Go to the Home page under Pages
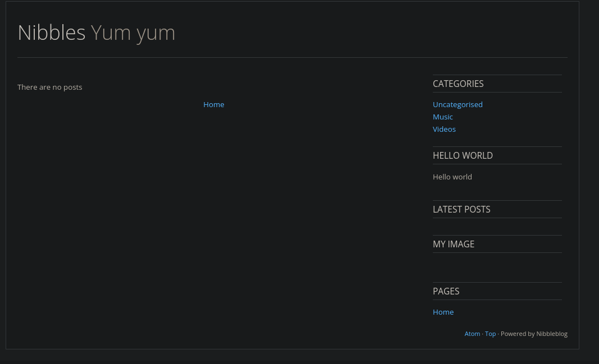599x364 pixels. (x=443, y=312)
